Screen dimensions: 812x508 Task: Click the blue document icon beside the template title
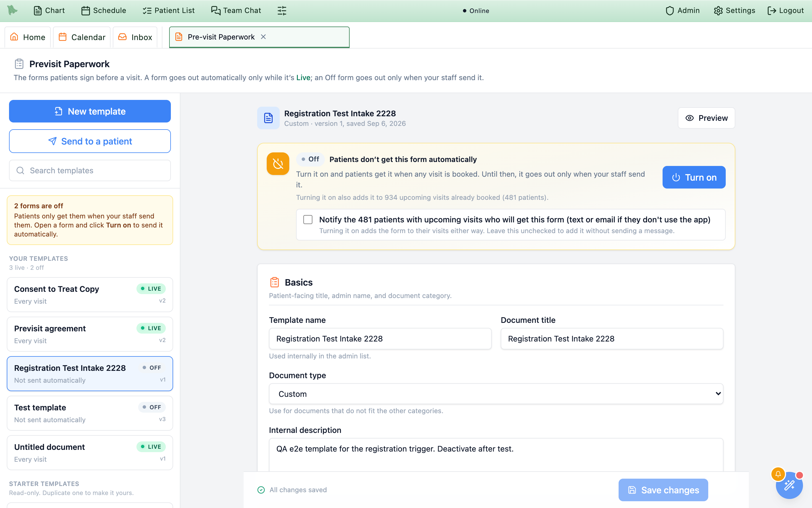[268, 118]
